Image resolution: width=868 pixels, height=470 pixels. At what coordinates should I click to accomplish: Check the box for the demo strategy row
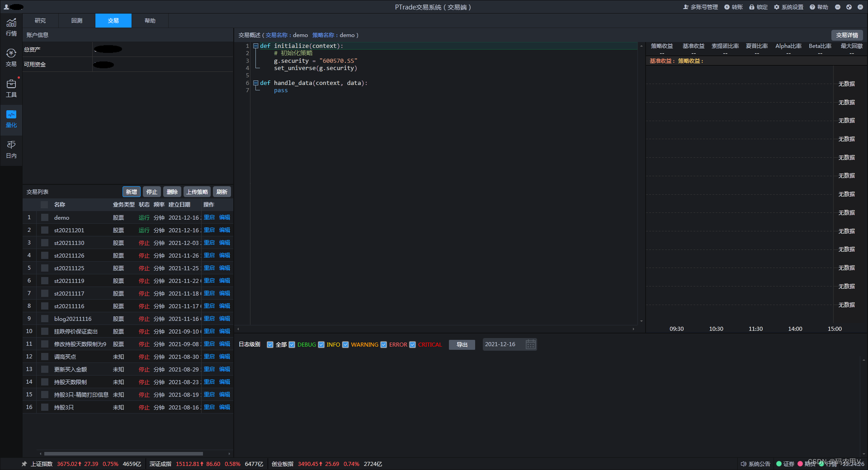coord(44,217)
